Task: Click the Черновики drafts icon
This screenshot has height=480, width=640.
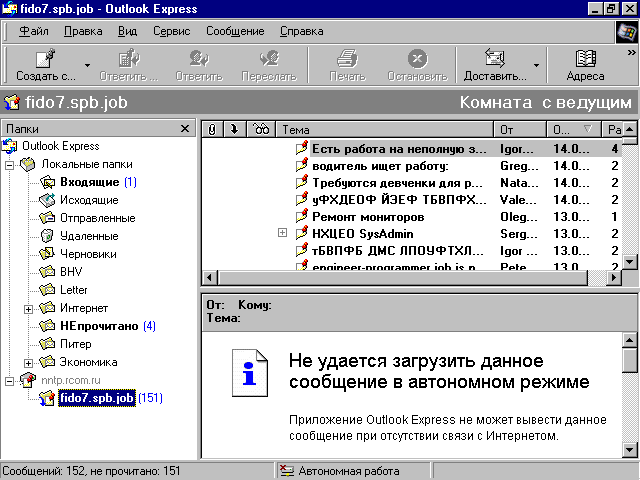Action: click(x=47, y=254)
